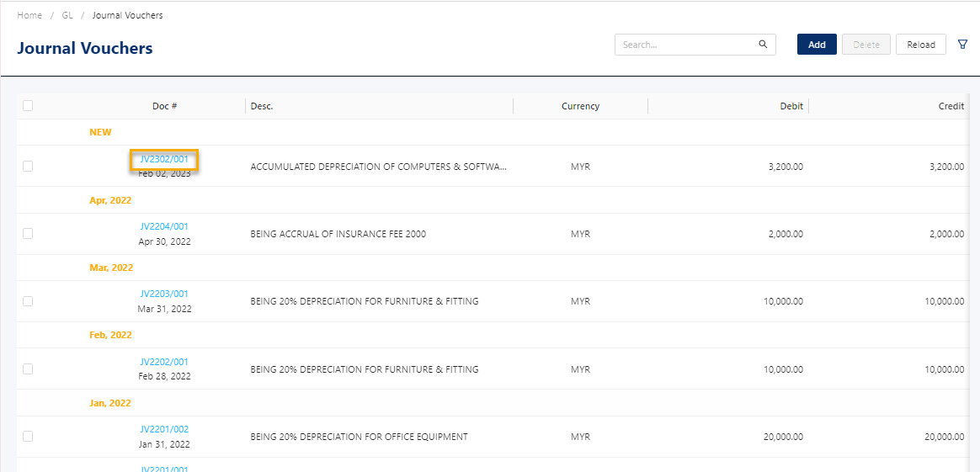
Task: Select the Feb, 2022 group heading
Action: pos(110,335)
